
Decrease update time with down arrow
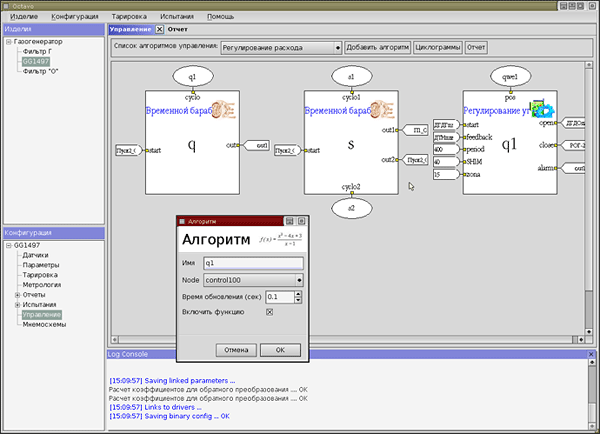[298, 300]
